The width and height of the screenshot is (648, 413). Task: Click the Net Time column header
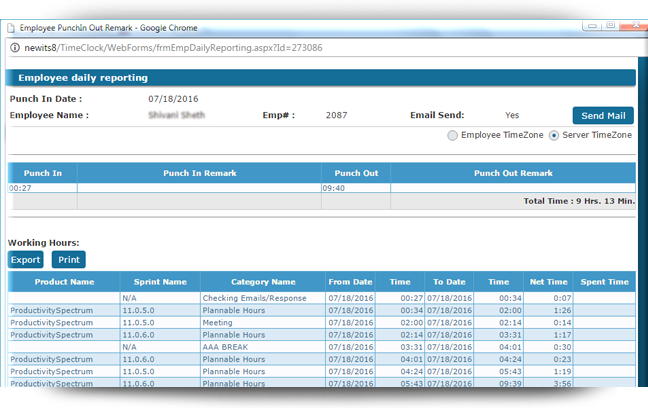pos(549,282)
